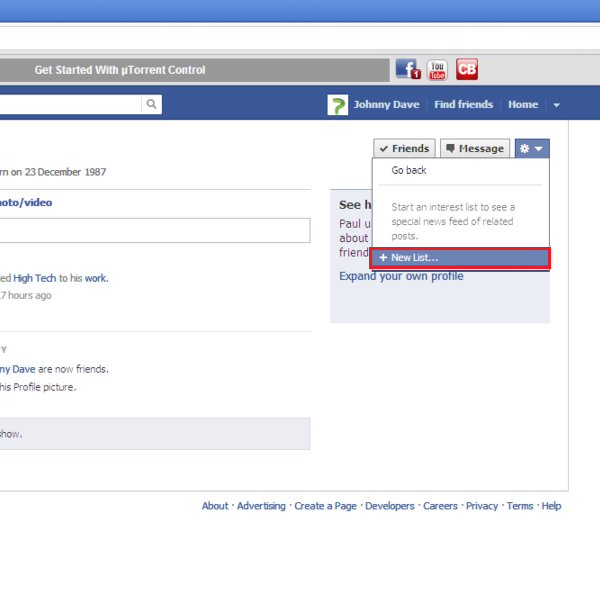Expand the account menu arrow beside Home
This screenshot has height=600, width=600.
coord(556,105)
